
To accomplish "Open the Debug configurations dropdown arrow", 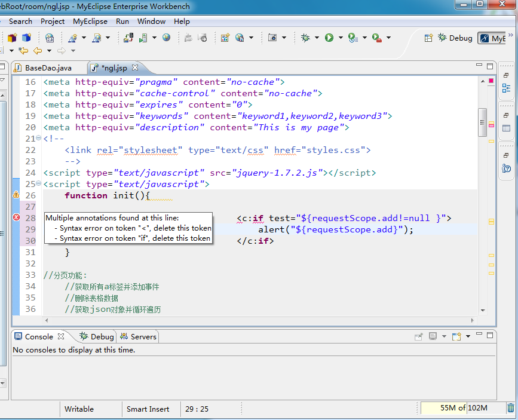I will click(317, 38).
